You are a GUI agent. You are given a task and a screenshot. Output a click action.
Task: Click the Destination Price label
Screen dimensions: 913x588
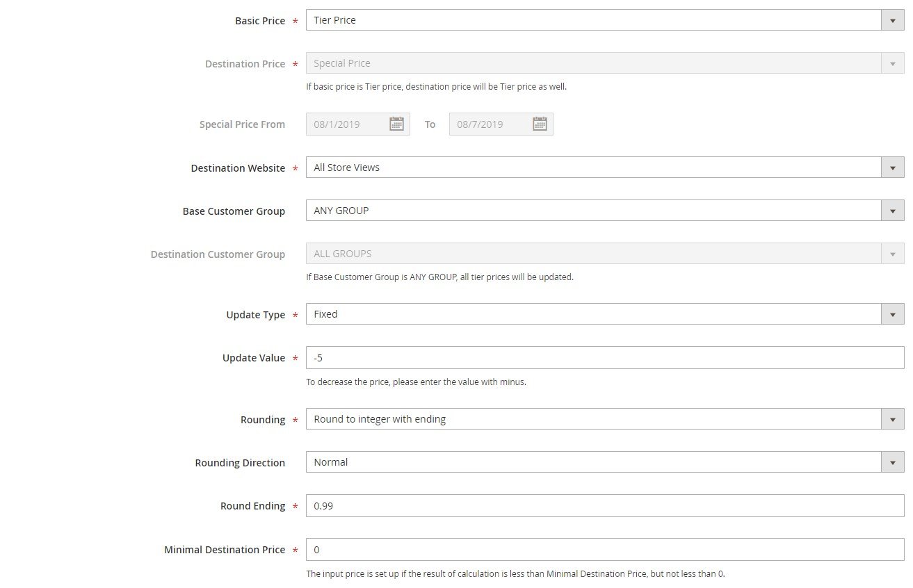[x=245, y=64]
